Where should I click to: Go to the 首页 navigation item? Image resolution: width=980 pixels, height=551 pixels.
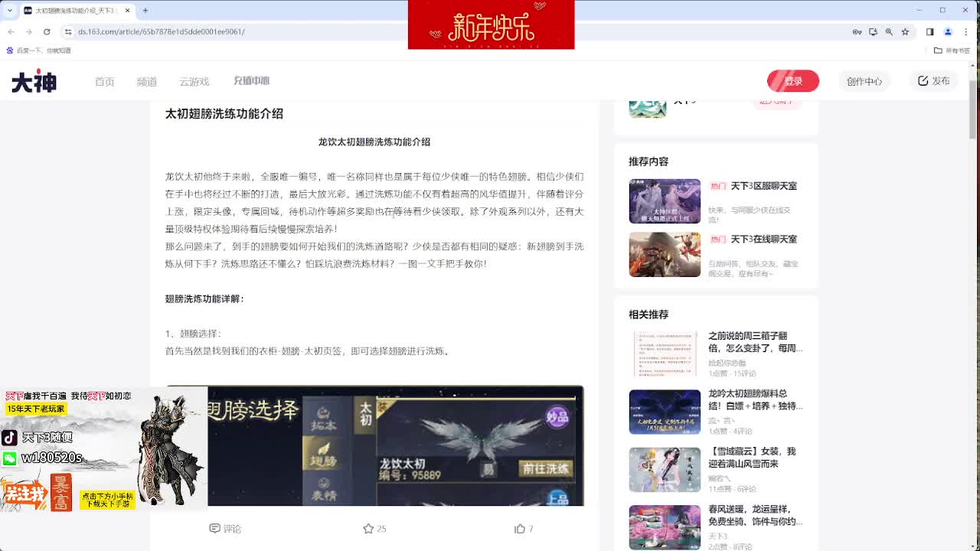pos(105,81)
